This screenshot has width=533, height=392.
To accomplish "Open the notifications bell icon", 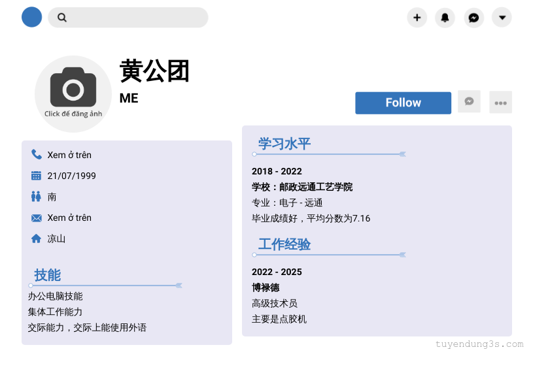I will pyautogui.click(x=445, y=18).
